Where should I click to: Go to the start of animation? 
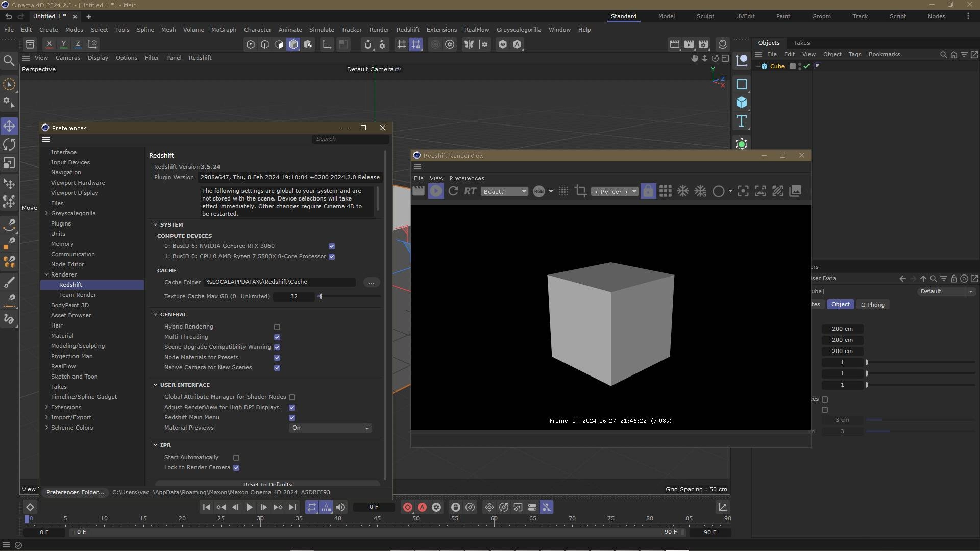[206, 507]
